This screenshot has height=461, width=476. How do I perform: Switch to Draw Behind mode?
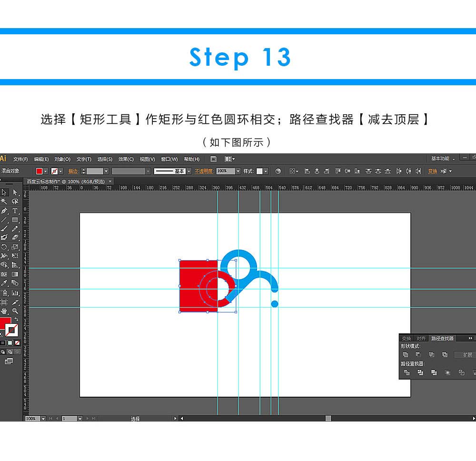[10, 352]
